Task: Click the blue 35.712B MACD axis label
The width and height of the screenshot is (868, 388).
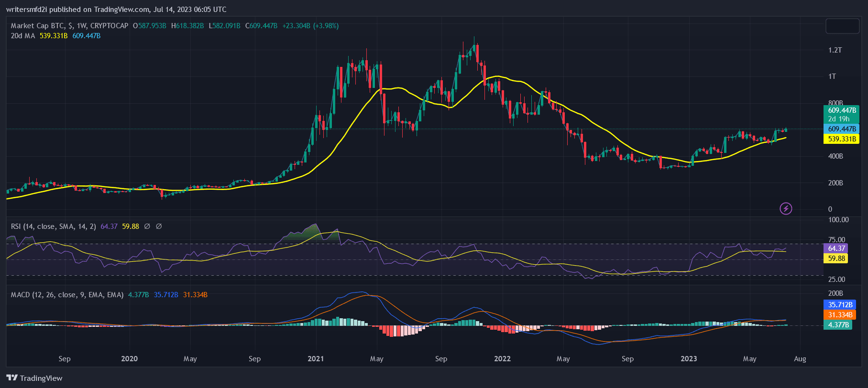Action: [x=840, y=305]
